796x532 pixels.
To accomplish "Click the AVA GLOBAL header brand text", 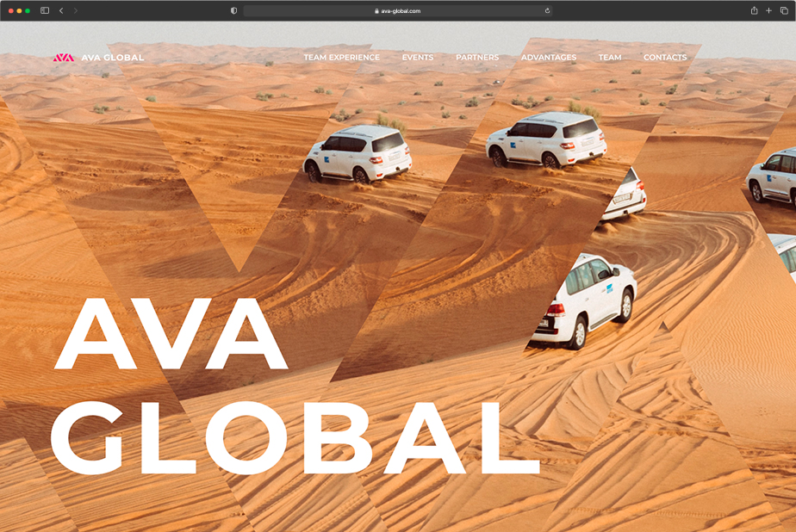I will (x=113, y=58).
